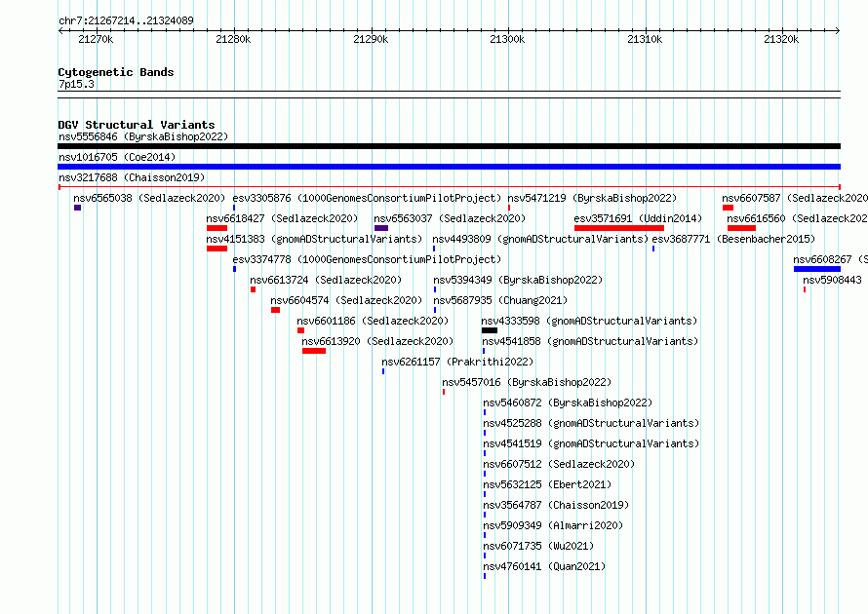Select the red nsv6618427 variant bar

[217, 228]
